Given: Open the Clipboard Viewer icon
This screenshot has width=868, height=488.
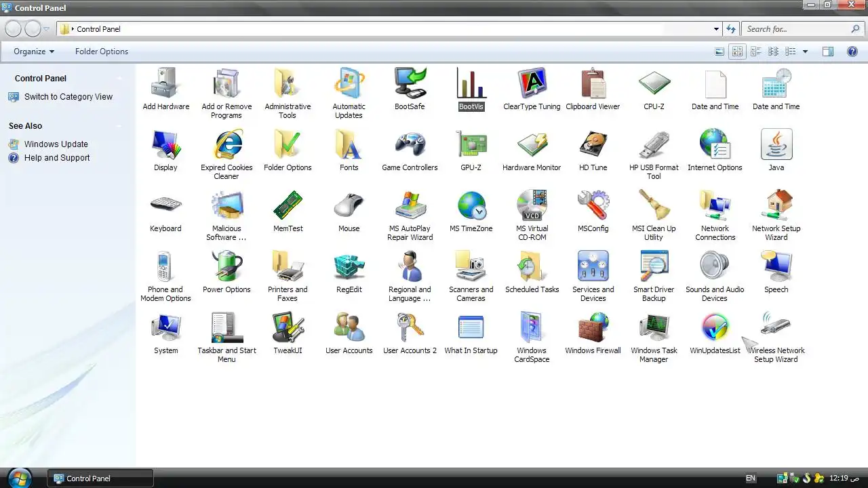Looking at the screenshot, I should (x=593, y=89).
